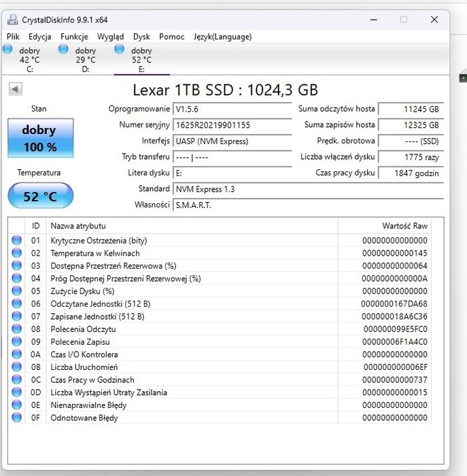Click host writes value 12325 GB
Image resolution: width=467 pixels, height=476 pixels.
point(411,125)
